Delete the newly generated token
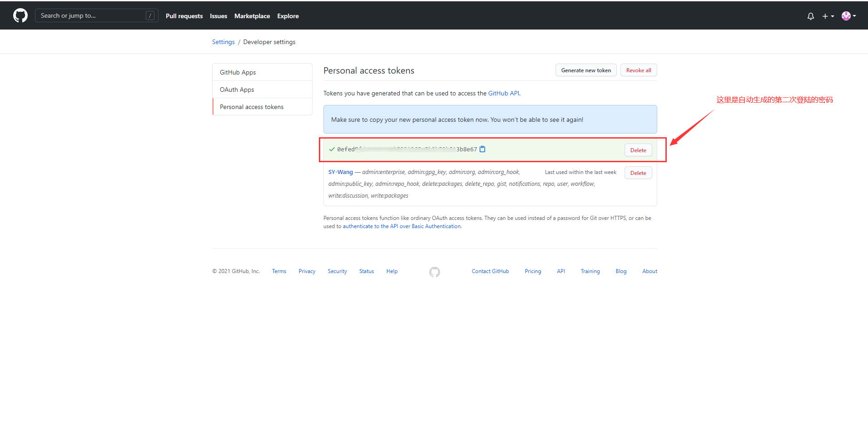The height and width of the screenshot is (438, 868). [638, 150]
